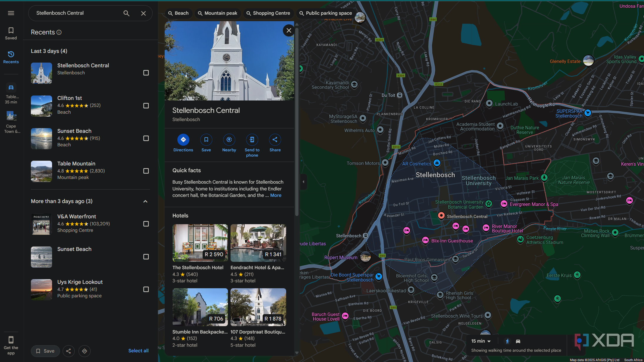
Task: Click the Rupert Museum photo marker
Action: (366, 257)
